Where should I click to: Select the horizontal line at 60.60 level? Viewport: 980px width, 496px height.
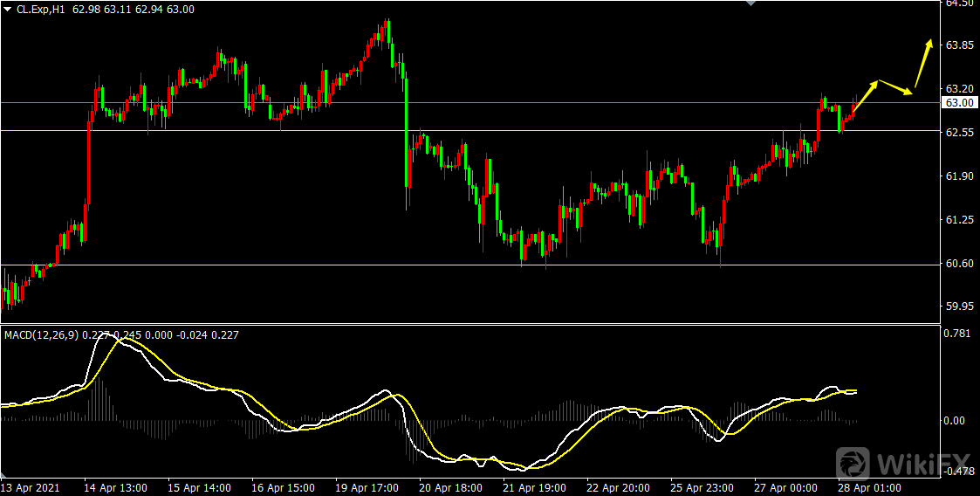[262, 265]
